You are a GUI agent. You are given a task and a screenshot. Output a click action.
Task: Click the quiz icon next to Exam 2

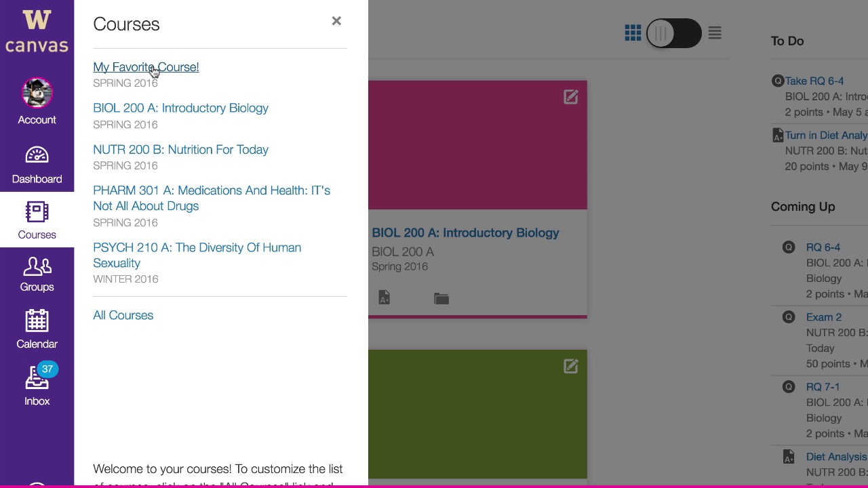click(x=789, y=317)
